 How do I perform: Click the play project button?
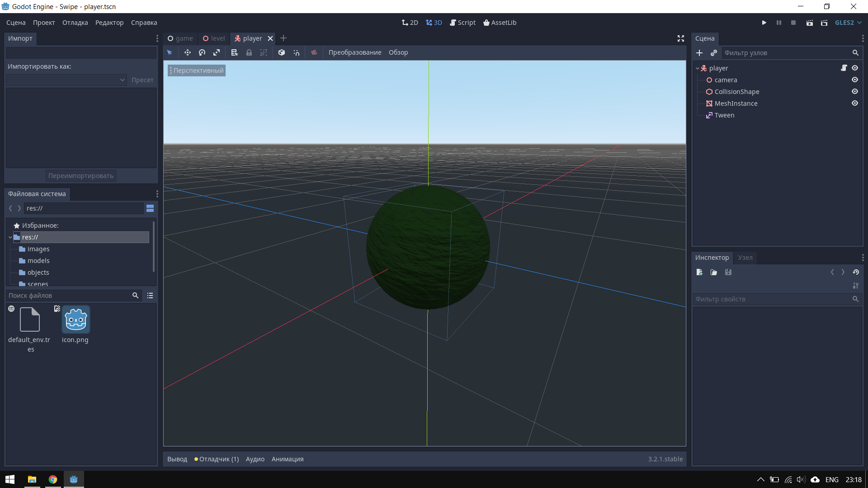(764, 23)
